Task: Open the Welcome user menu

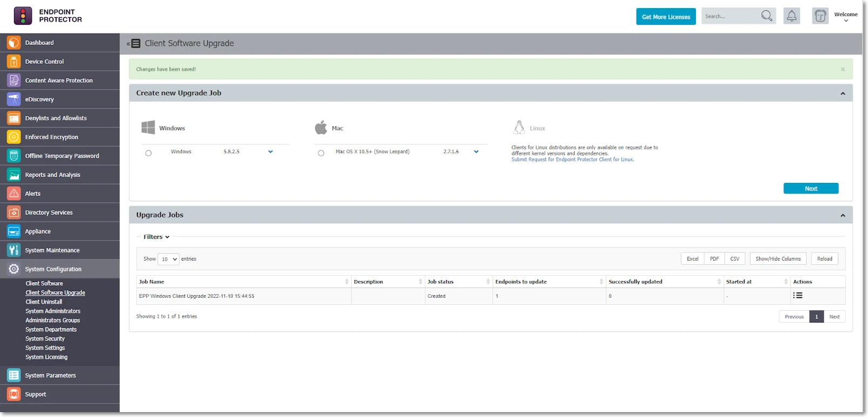Action: (845, 17)
